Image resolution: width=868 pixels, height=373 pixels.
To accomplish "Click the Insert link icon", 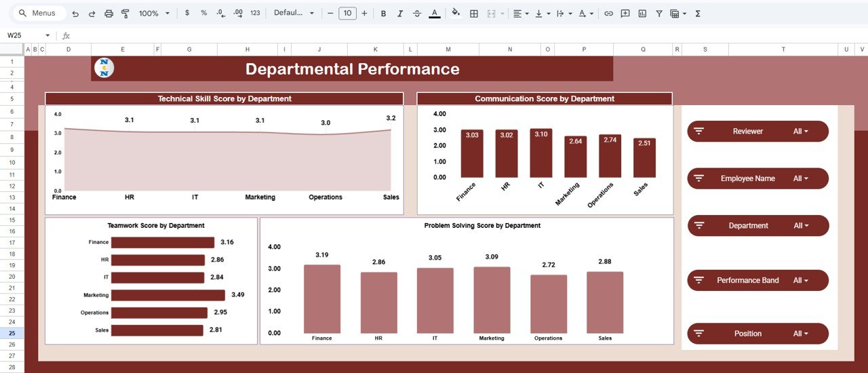I will [x=608, y=14].
